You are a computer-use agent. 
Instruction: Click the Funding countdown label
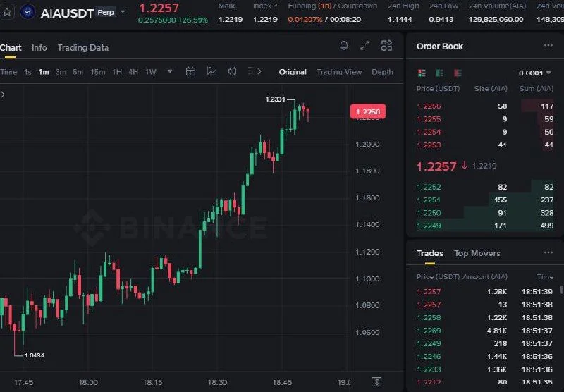(332, 6)
